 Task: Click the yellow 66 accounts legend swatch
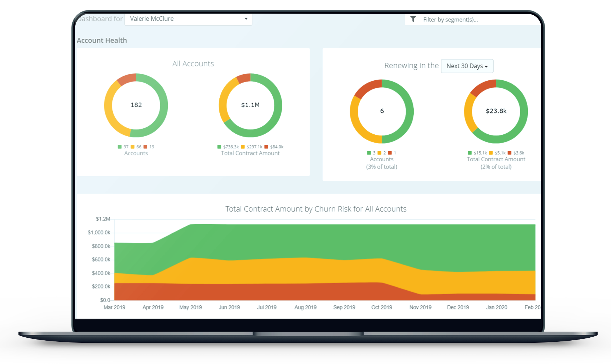tap(133, 147)
